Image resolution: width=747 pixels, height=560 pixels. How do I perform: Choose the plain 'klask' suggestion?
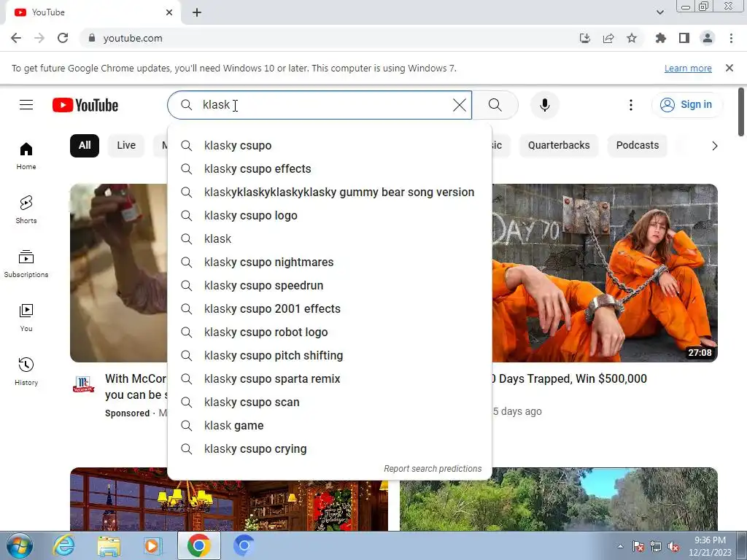pos(330,238)
